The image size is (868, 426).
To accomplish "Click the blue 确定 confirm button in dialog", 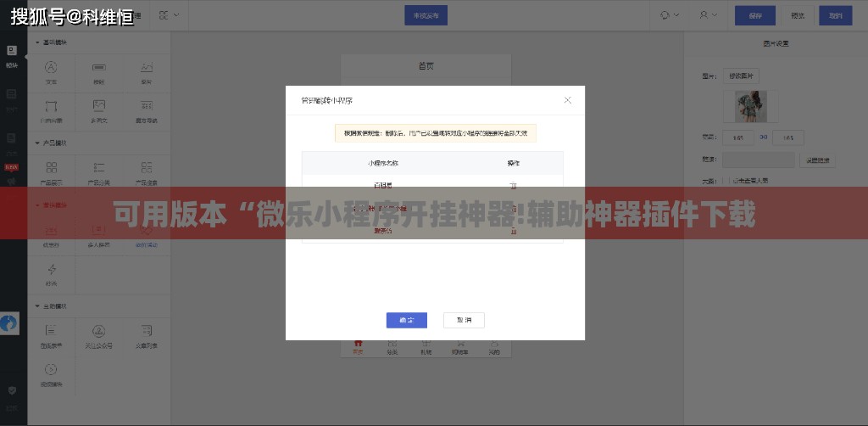I will click(406, 320).
